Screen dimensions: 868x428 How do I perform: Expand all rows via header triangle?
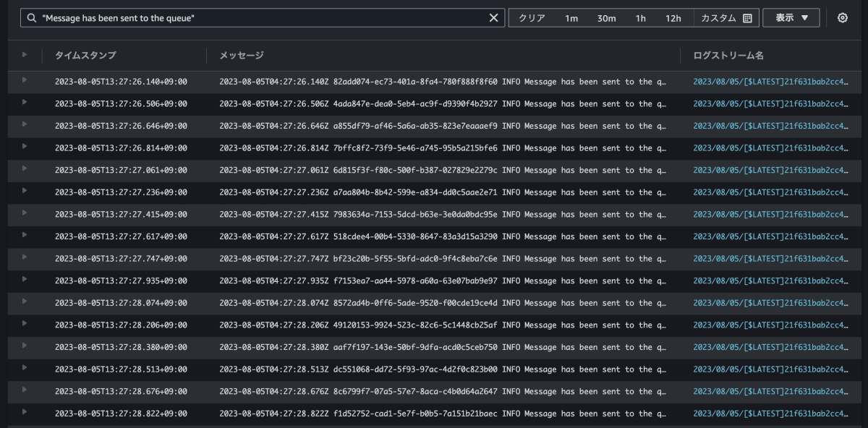point(25,54)
